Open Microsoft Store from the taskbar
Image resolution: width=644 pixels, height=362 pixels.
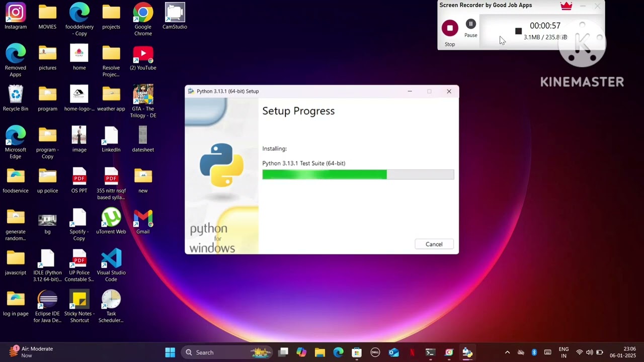click(357, 352)
